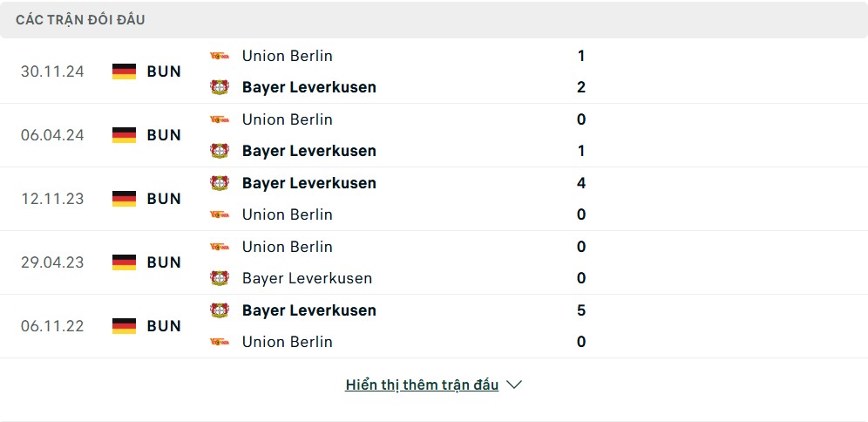The image size is (868, 422).
Task: Click Bayer Leverkusen crest in 06.04.24 match
Action: pos(220,151)
